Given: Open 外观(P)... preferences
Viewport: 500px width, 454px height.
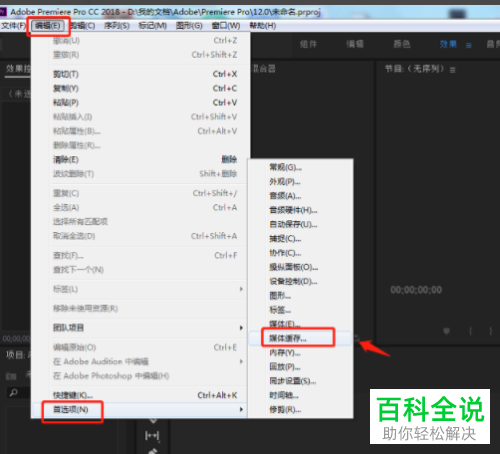Looking at the screenshot, I should point(300,182).
